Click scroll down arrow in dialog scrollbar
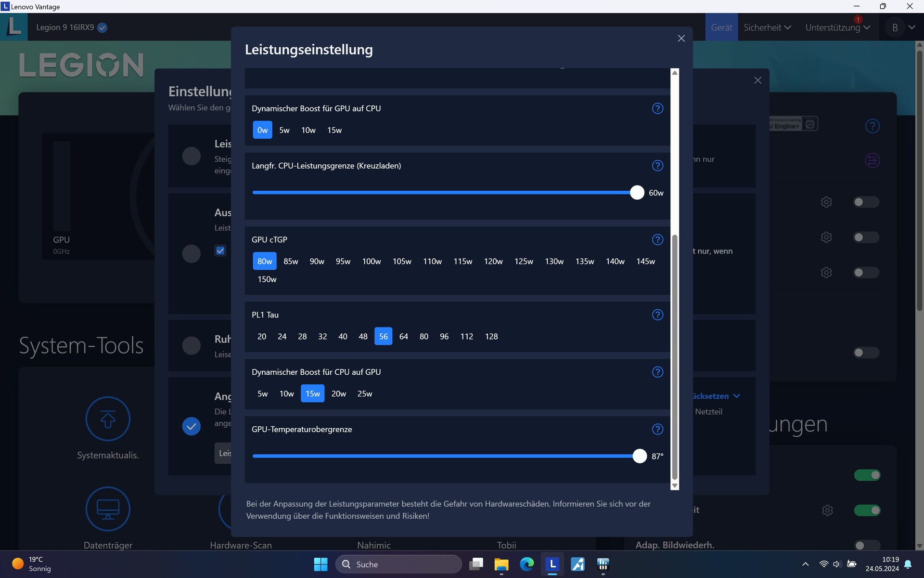Viewport: 924px width, 578px height. (675, 486)
